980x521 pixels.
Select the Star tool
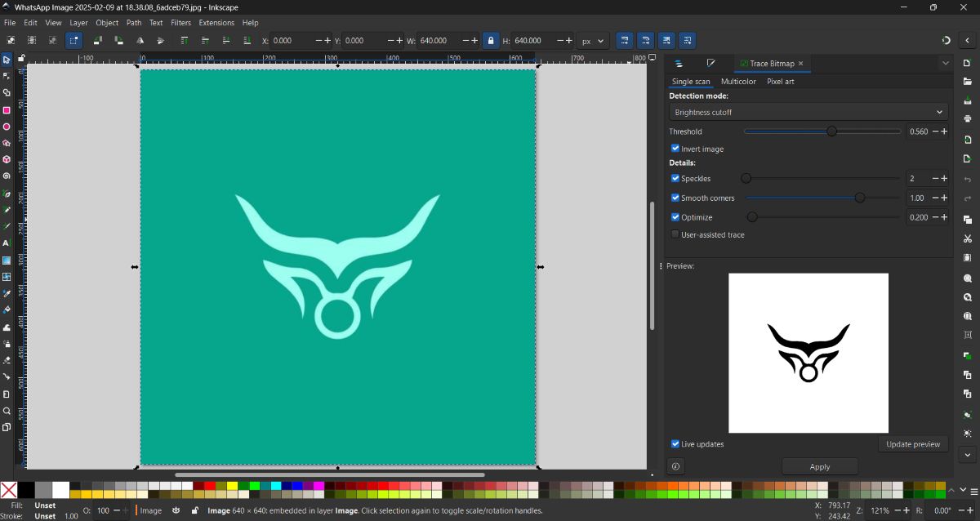7,143
